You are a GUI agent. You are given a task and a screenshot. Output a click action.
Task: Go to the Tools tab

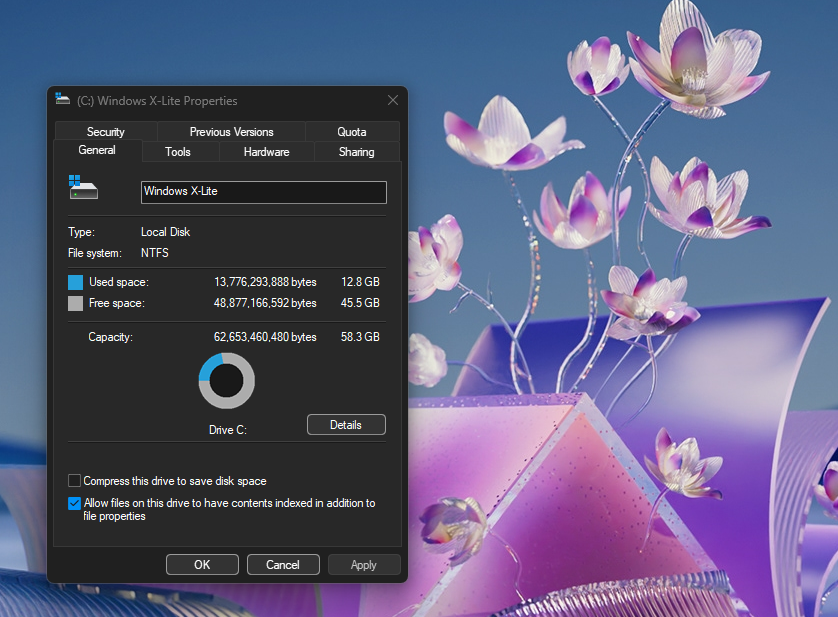pyautogui.click(x=178, y=152)
